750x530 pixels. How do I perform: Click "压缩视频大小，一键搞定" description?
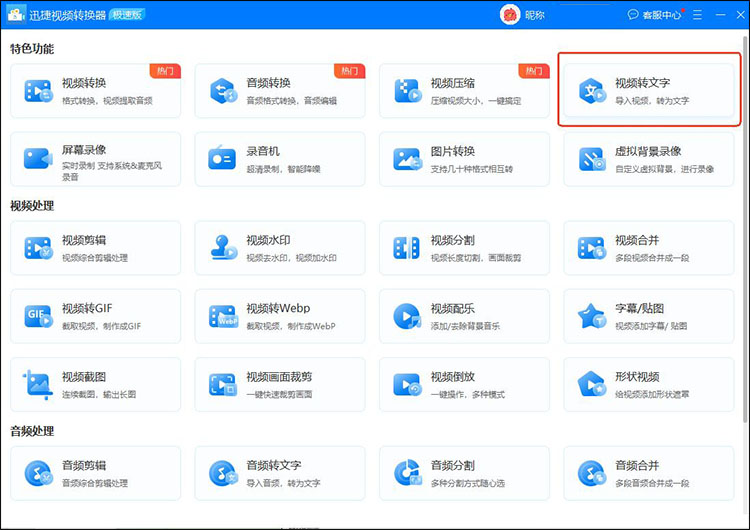[x=476, y=101]
